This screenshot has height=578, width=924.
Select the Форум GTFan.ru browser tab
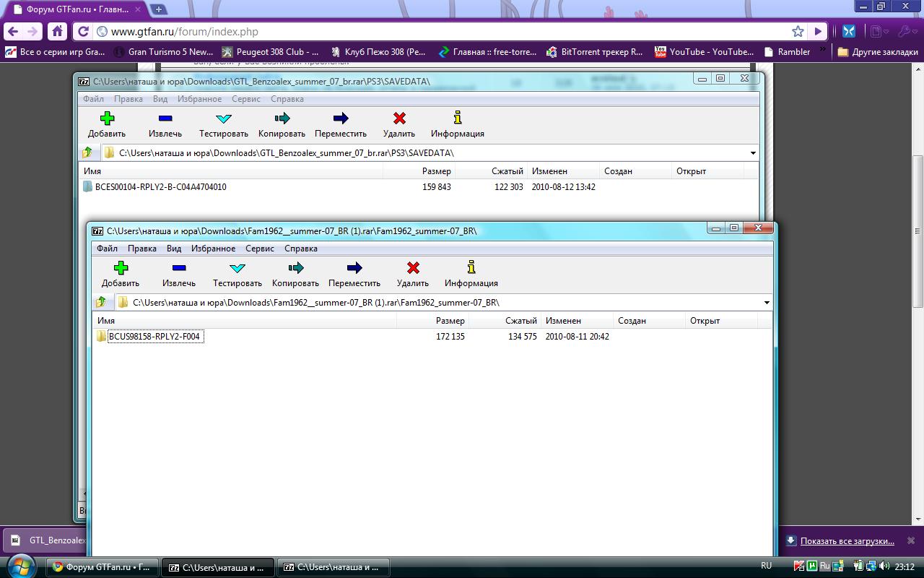coord(77,9)
